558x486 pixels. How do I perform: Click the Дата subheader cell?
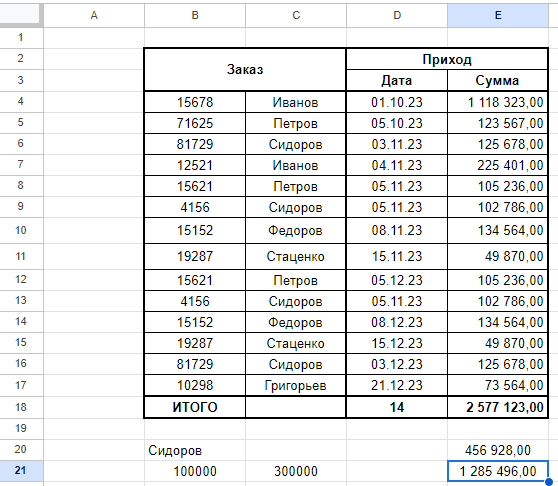[397, 80]
